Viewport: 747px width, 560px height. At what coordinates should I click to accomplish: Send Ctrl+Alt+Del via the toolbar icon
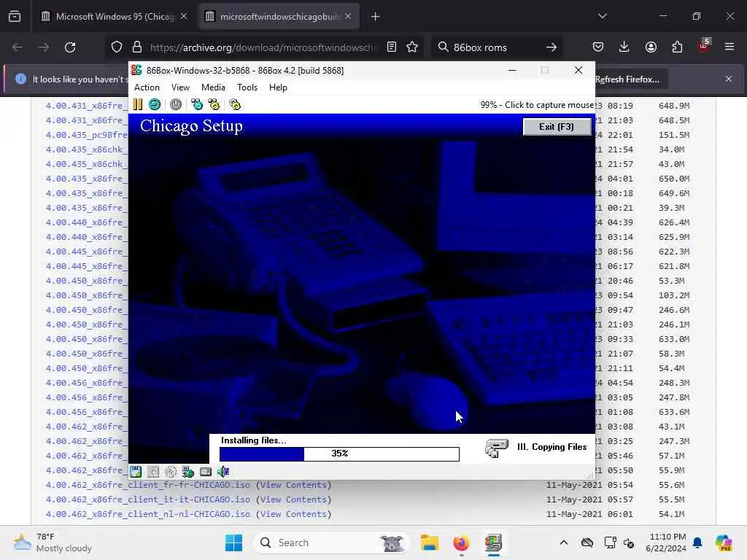197,104
